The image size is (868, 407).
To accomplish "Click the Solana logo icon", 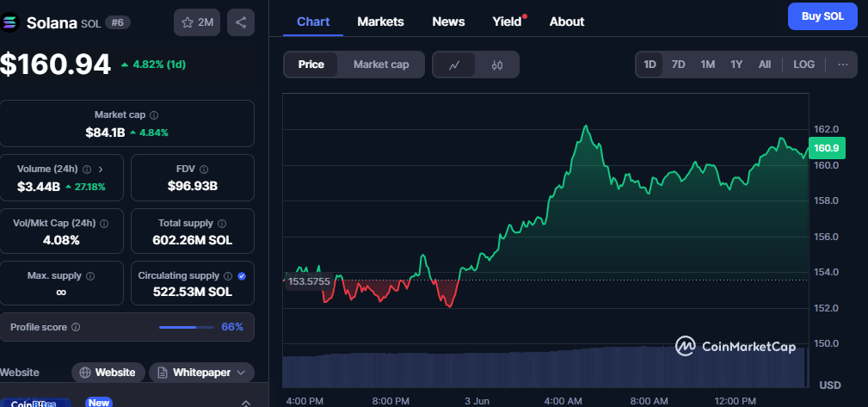I will (10, 22).
